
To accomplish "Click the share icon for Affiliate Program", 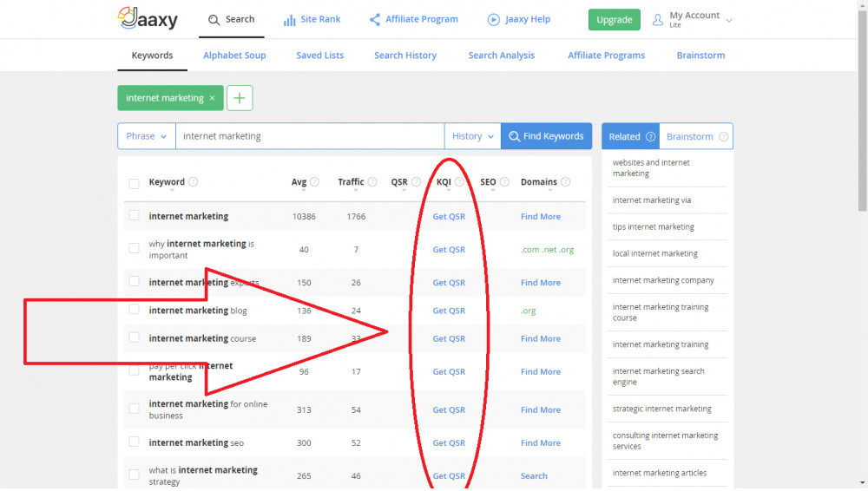I will [x=375, y=20].
